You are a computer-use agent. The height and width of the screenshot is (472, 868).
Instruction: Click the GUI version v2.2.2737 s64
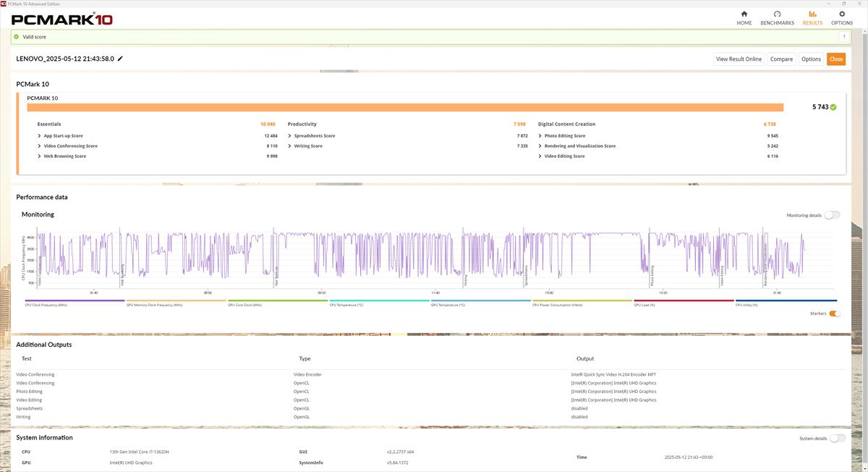[401, 452]
